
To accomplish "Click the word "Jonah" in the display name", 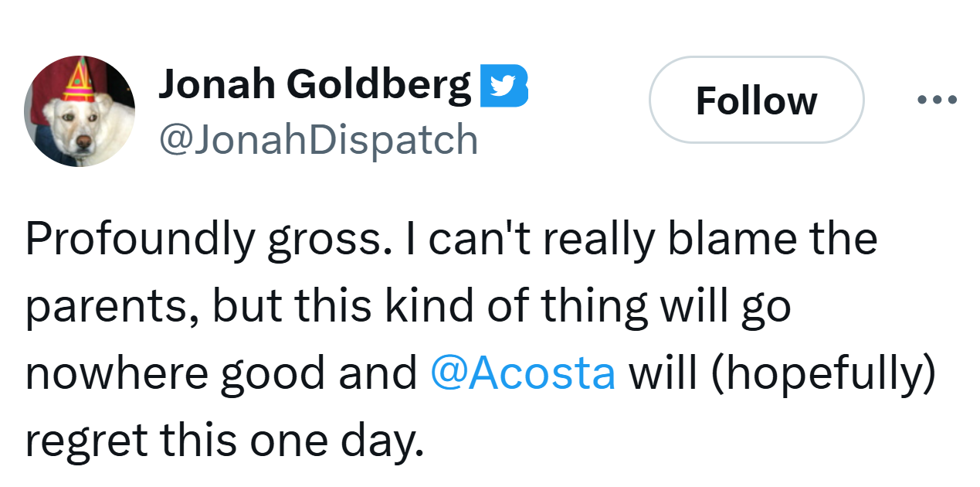I will [217, 84].
